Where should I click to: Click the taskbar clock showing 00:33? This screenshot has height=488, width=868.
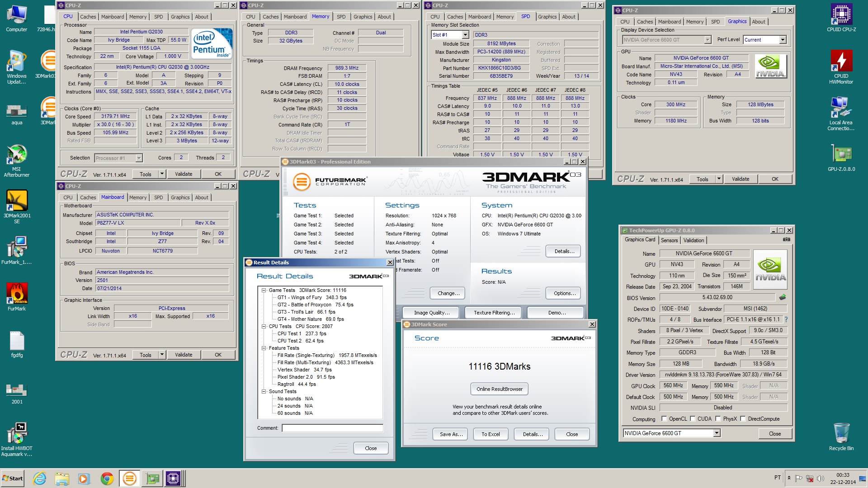point(843,479)
